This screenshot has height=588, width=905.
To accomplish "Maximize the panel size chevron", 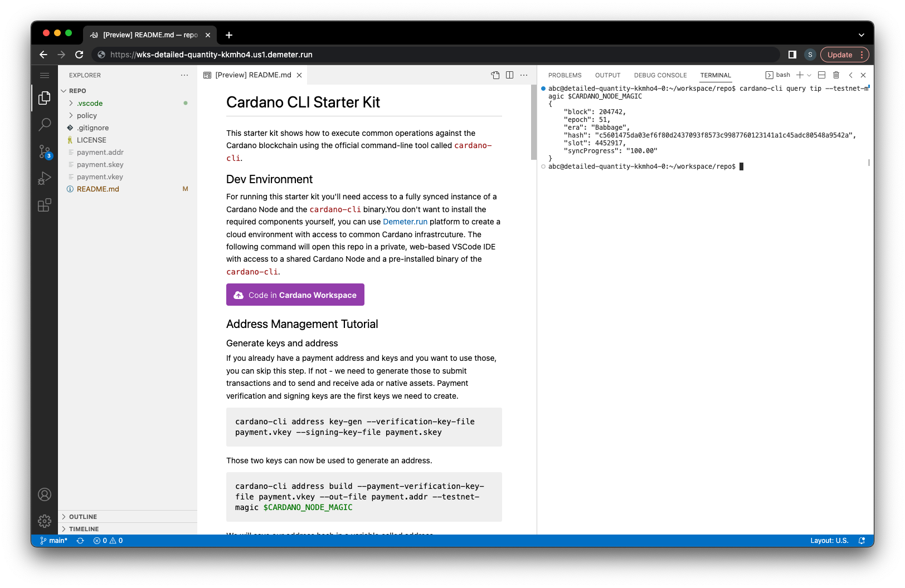I will click(x=850, y=75).
